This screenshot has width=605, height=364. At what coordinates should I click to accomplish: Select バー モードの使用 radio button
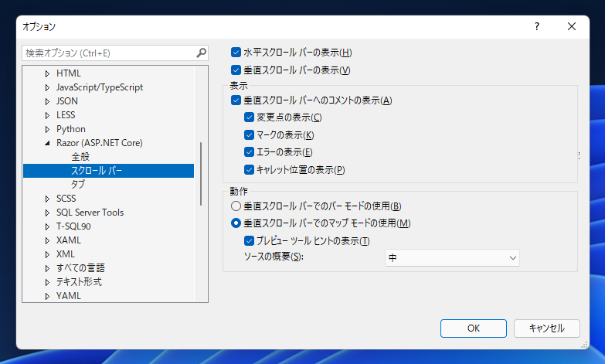pyautogui.click(x=236, y=206)
